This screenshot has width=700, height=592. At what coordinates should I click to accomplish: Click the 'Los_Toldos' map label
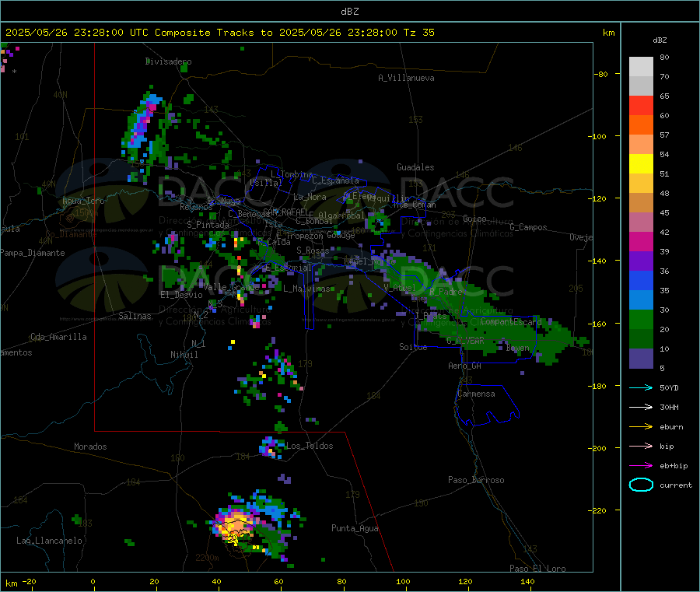pos(310,446)
